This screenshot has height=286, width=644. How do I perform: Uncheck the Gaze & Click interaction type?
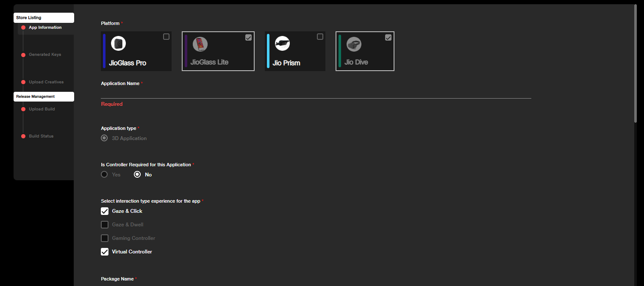tap(105, 211)
